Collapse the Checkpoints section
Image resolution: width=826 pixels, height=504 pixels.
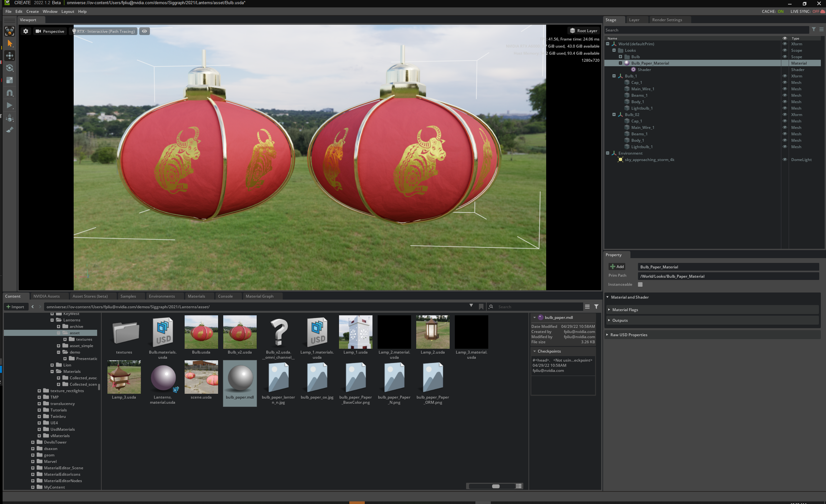(534, 351)
